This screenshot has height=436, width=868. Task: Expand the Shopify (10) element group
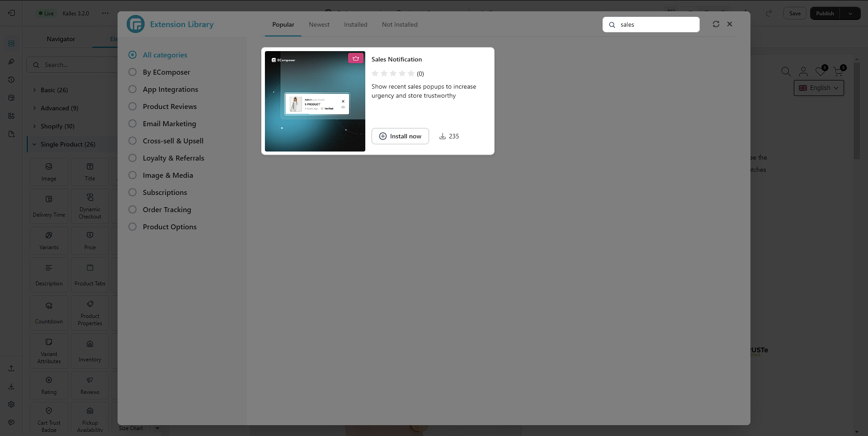pyautogui.click(x=34, y=126)
